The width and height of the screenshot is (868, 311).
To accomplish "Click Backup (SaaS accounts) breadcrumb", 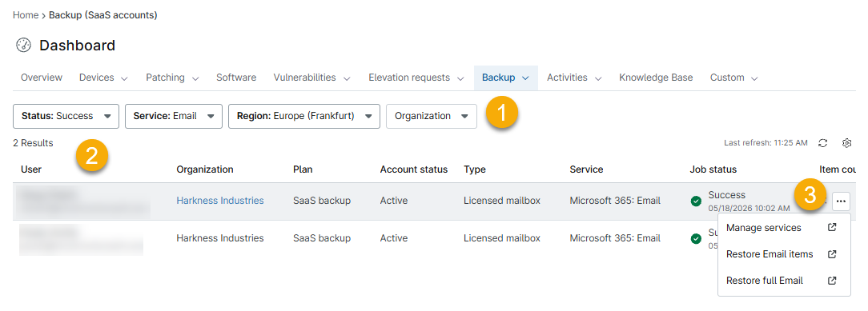I will click(103, 15).
